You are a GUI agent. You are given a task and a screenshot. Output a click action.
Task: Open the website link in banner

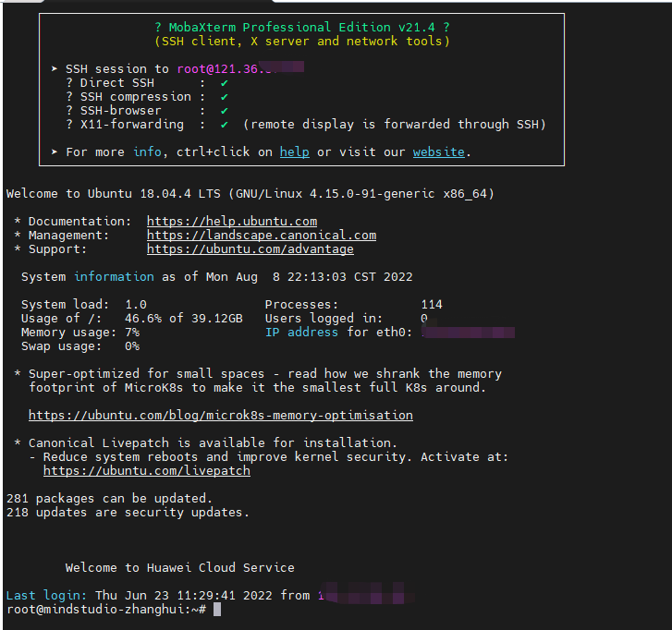438,152
